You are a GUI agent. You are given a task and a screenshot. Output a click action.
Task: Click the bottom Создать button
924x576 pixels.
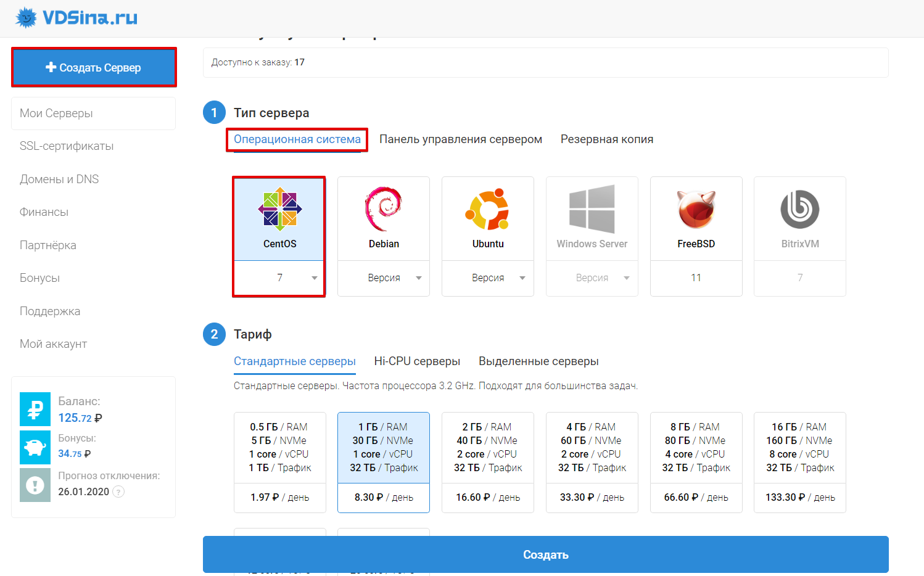(x=546, y=554)
